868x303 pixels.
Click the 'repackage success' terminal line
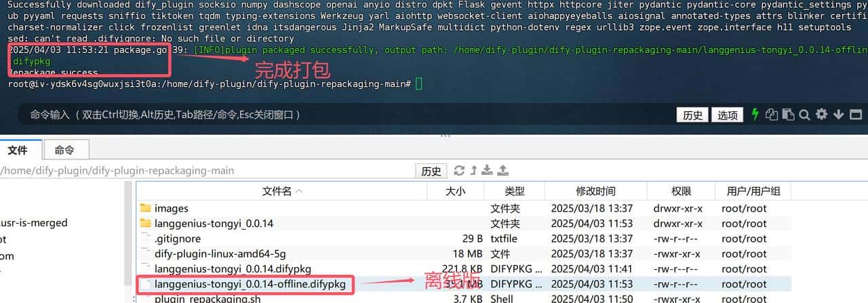(x=53, y=73)
